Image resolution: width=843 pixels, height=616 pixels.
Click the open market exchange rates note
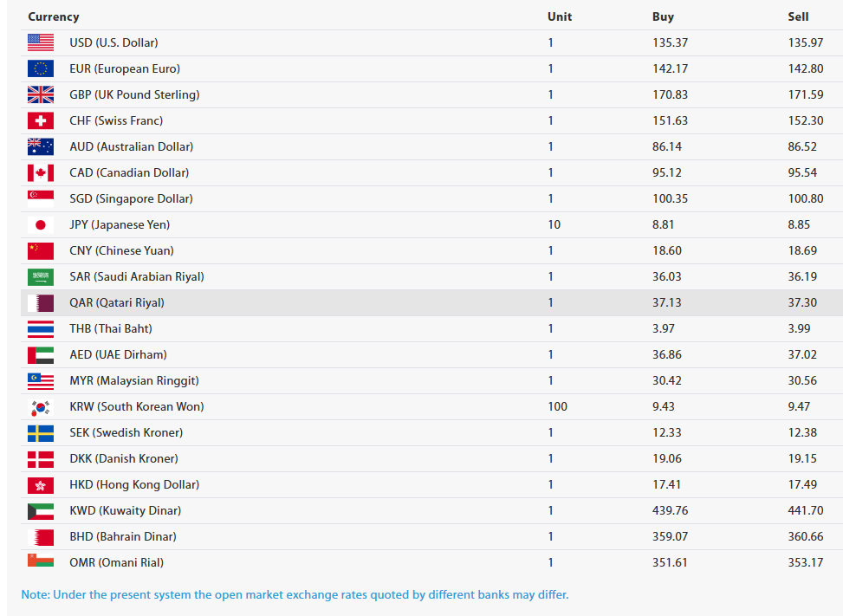(x=295, y=594)
